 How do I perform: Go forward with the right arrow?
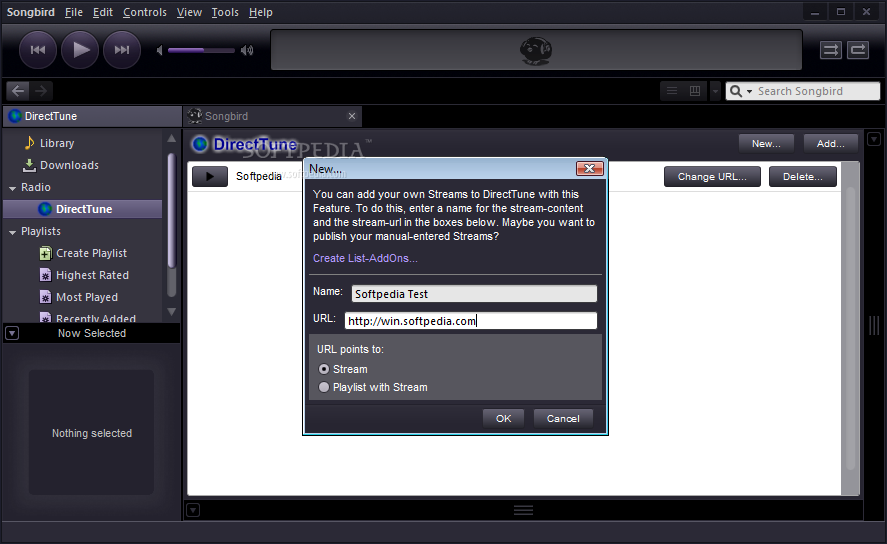point(41,90)
